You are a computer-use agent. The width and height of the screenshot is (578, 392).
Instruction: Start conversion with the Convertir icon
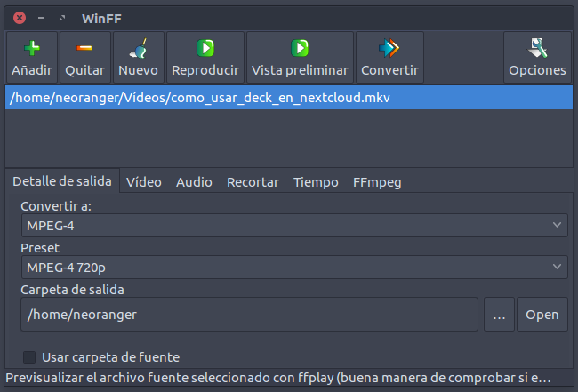tap(390, 48)
